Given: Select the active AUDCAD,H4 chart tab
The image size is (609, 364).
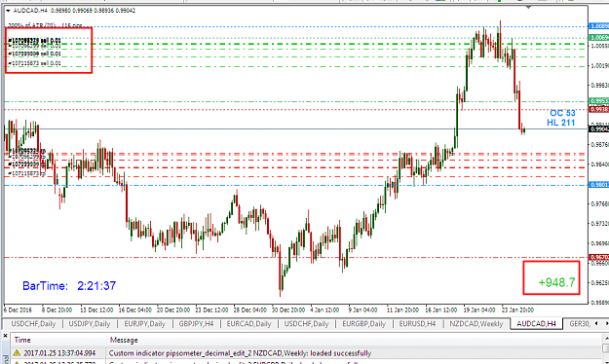Looking at the screenshot, I should tap(536, 324).
